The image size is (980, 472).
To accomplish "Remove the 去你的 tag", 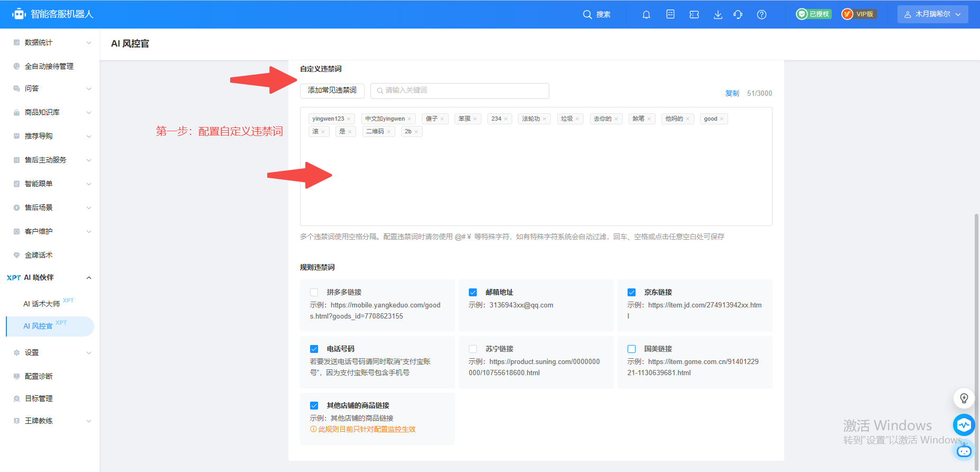I will (x=616, y=119).
